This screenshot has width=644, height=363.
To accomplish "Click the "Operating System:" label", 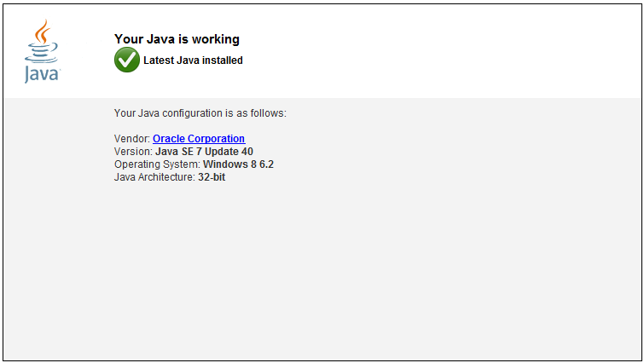I will 157,164.
